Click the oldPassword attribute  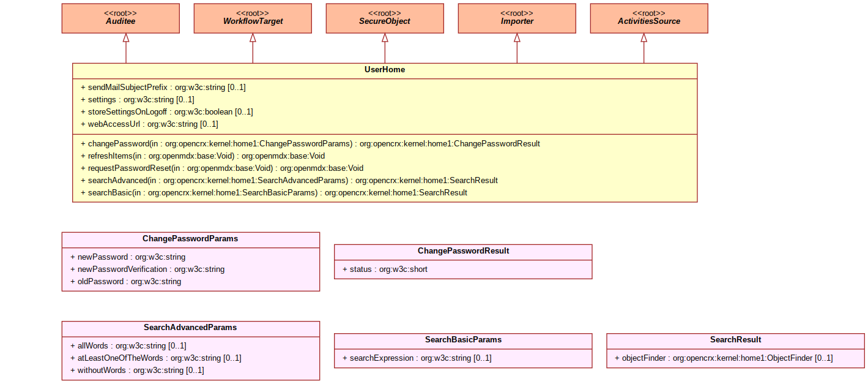pyautogui.click(x=125, y=282)
